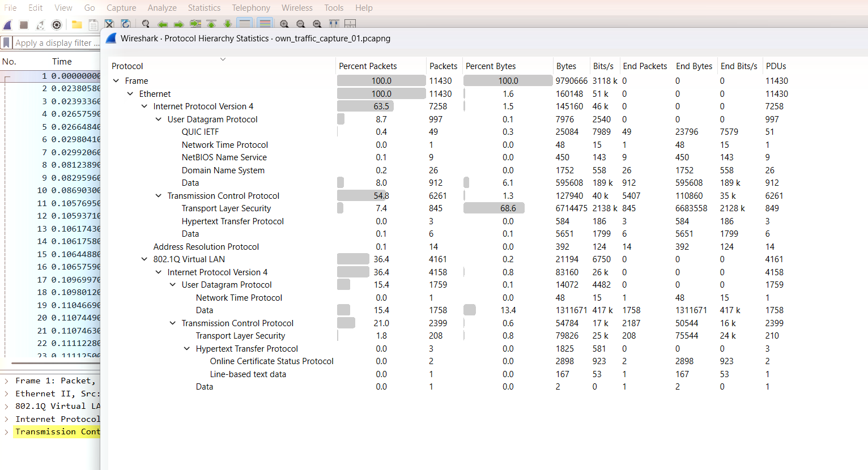Sort by Protocol column header

(221, 66)
